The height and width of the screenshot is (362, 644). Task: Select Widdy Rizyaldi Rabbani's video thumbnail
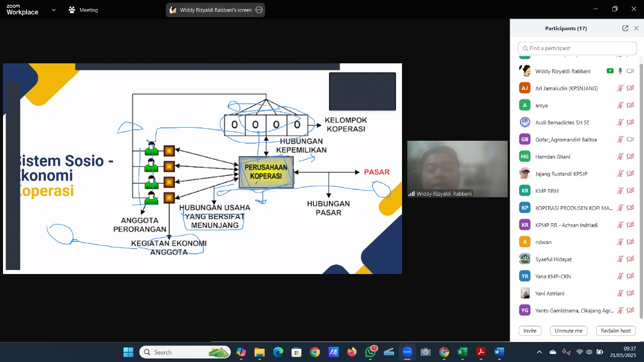tap(457, 169)
